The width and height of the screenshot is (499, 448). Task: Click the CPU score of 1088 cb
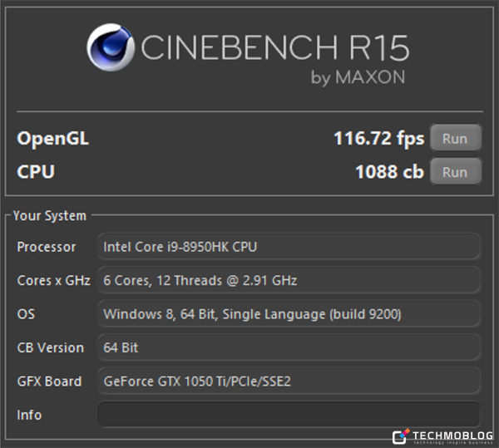click(x=389, y=172)
